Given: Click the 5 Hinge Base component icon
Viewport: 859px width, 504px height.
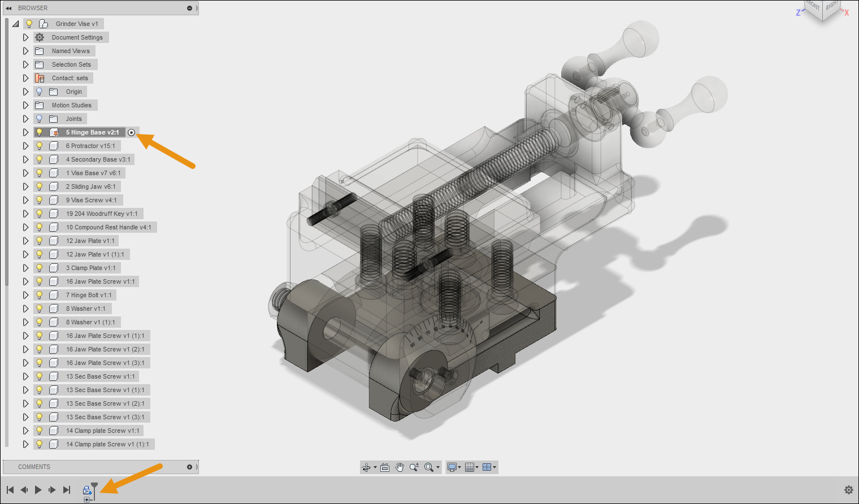Looking at the screenshot, I should [x=54, y=132].
